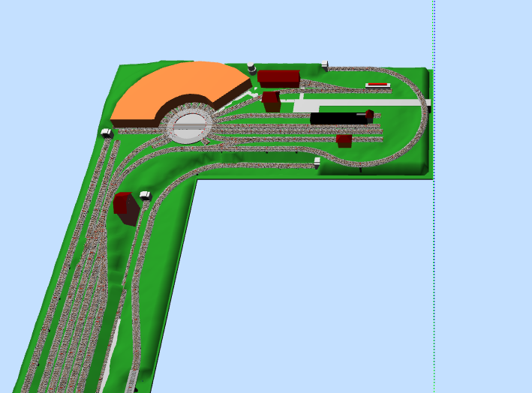Image resolution: width=532 pixels, height=393 pixels.
Task: Click the white vehicle left of the turntable
Action: pos(107,133)
